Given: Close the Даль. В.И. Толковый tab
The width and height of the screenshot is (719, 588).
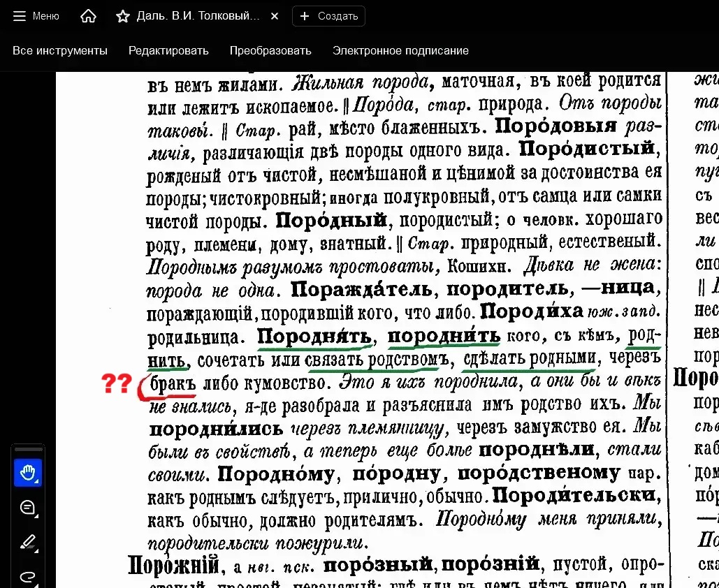Looking at the screenshot, I should coord(275,16).
